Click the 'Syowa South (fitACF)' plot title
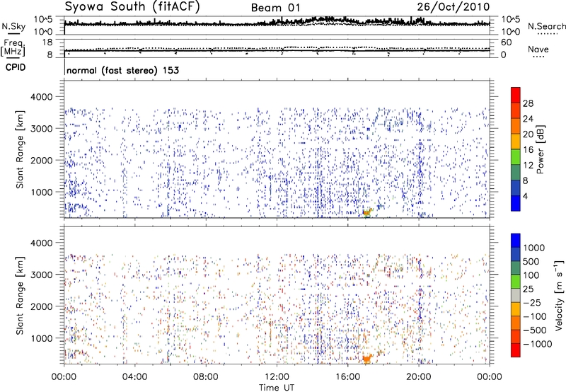Viewport: 566px width, 392px height. pyautogui.click(x=132, y=6)
